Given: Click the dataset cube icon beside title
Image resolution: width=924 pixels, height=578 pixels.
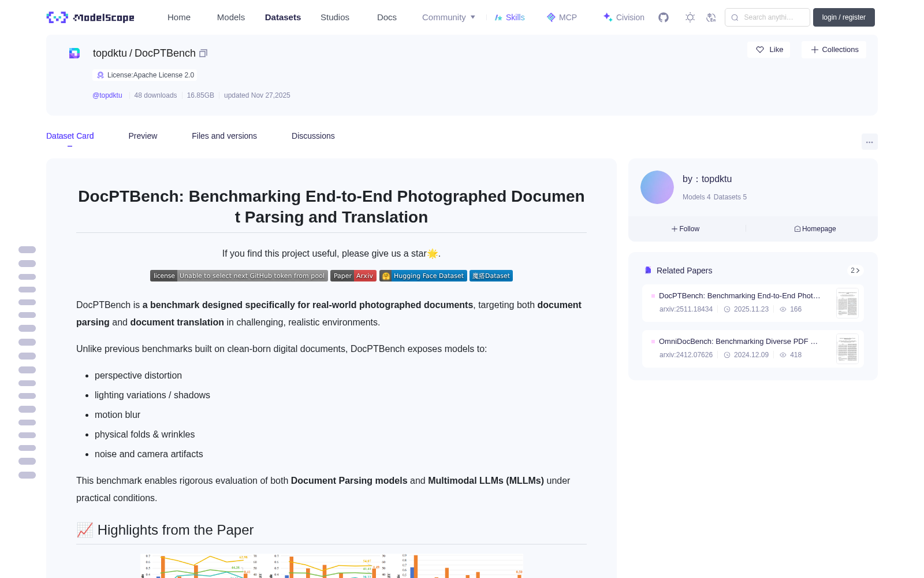Looking at the screenshot, I should (74, 53).
